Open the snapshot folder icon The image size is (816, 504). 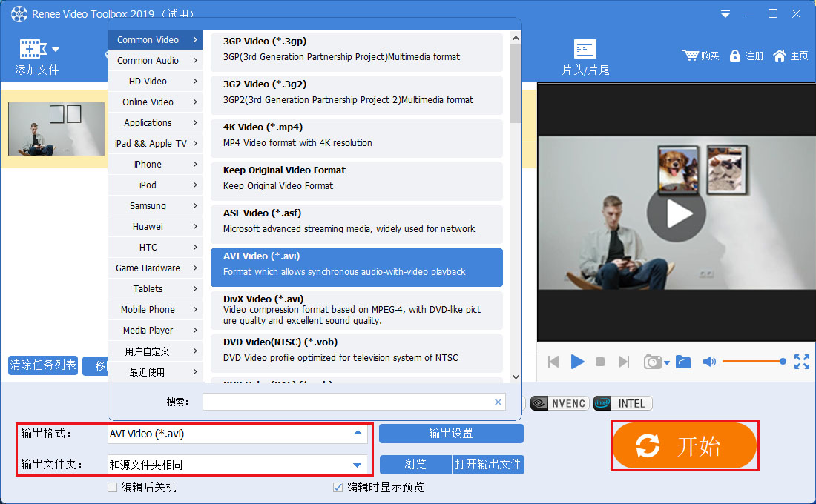tap(682, 362)
